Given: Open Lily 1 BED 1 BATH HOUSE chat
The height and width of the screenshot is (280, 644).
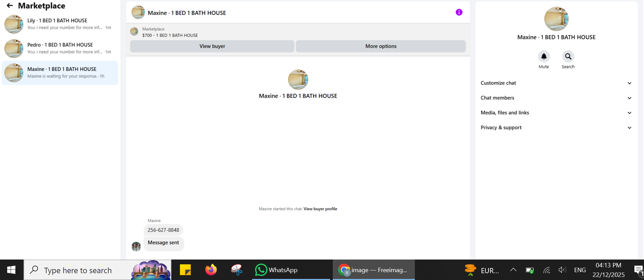Looking at the screenshot, I should (x=60, y=24).
